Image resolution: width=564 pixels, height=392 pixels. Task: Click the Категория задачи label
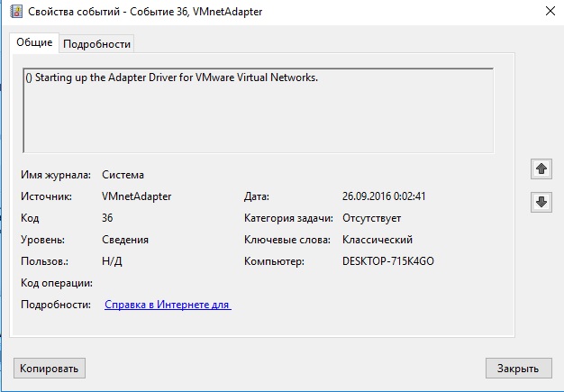(288, 218)
